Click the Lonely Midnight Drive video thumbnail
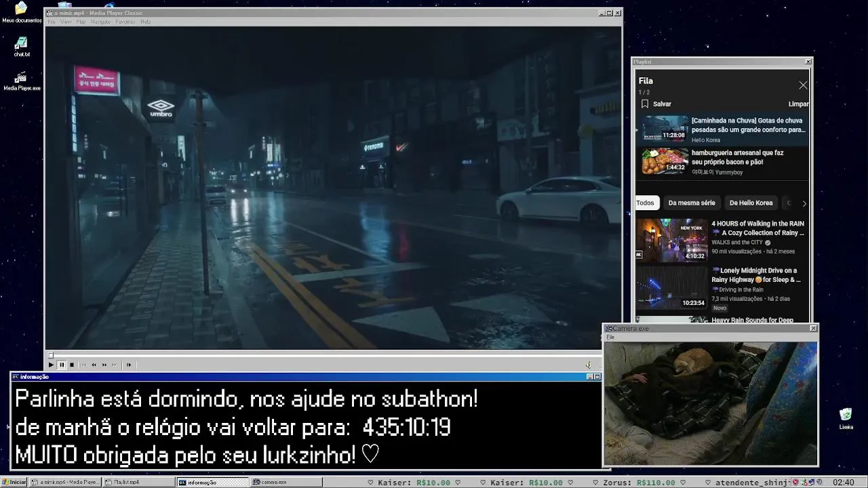The height and width of the screenshot is (488, 868). 671,287
